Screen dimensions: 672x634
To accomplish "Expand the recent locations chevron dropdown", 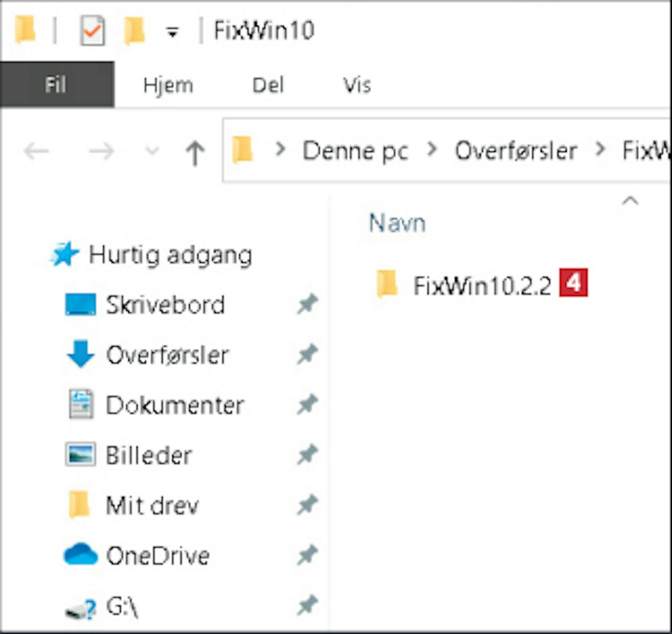I will click(152, 151).
